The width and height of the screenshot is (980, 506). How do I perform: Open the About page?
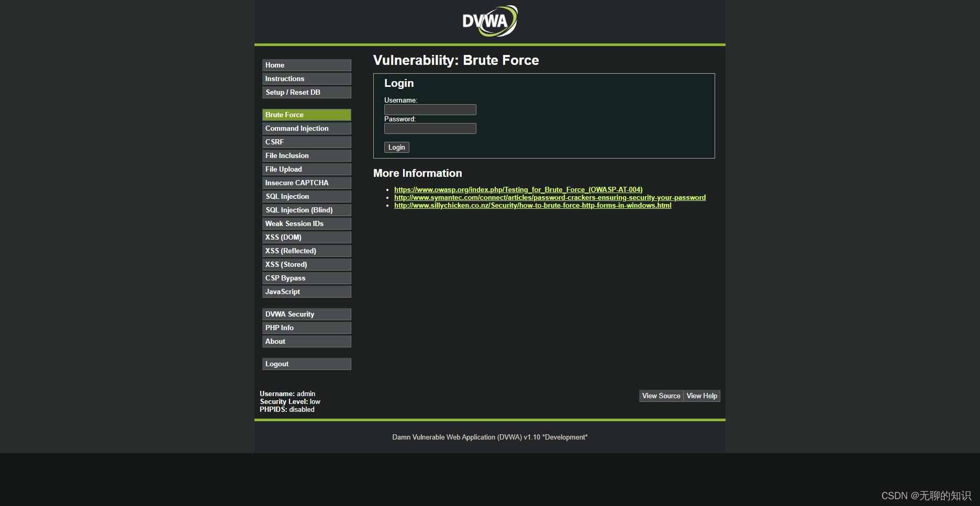pyautogui.click(x=306, y=341)
